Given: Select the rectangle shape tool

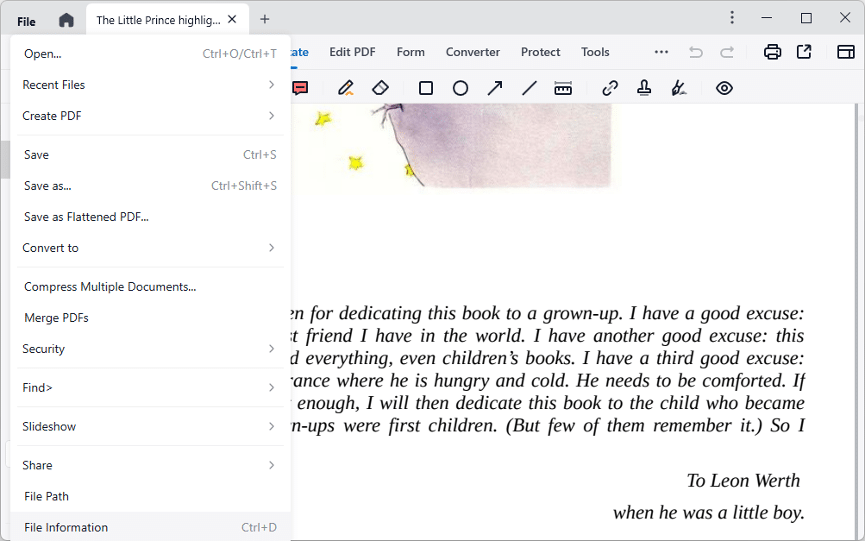Looking at the screenshot, I should [426, 88].
